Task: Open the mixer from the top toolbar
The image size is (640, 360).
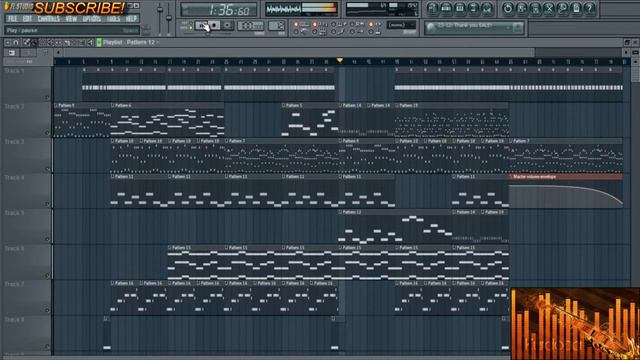Action: click(487, 9)
